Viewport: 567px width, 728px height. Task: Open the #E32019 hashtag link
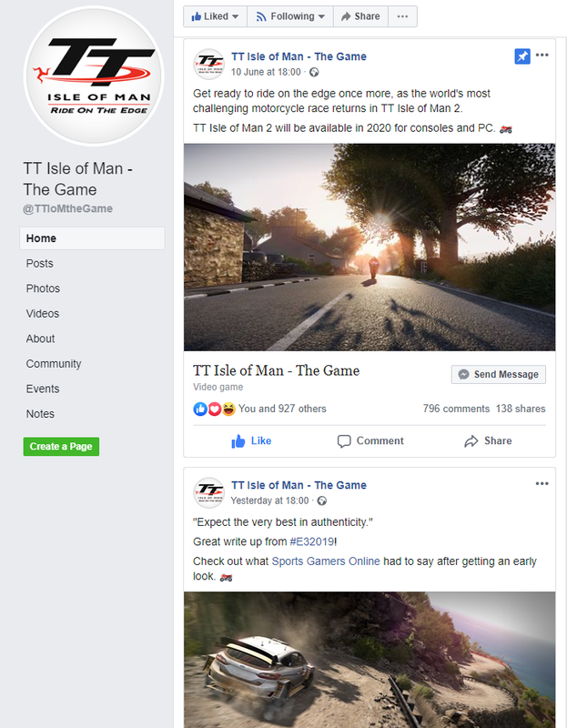pos(311,541)
